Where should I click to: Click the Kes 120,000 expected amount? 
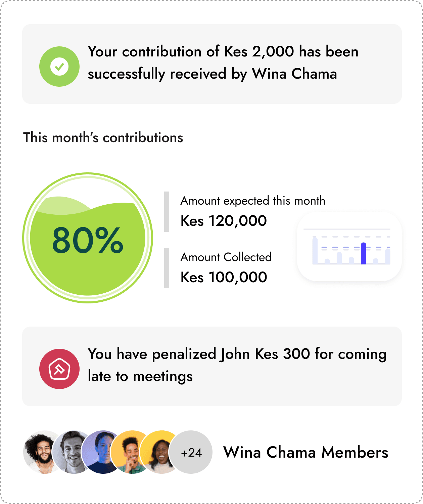point(224,221)
